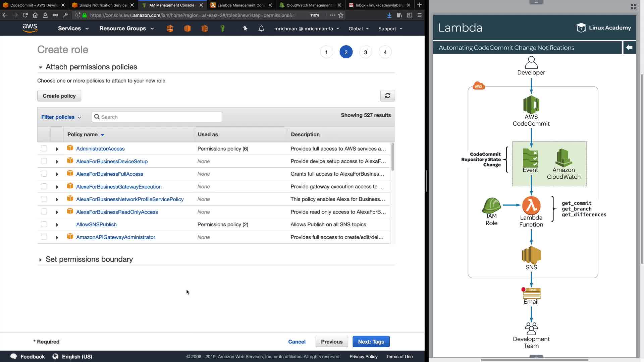Click the pin shortcut icon in AWS navbar
Viewport: 644px width, 362px height.
click(x=245, y=28)
